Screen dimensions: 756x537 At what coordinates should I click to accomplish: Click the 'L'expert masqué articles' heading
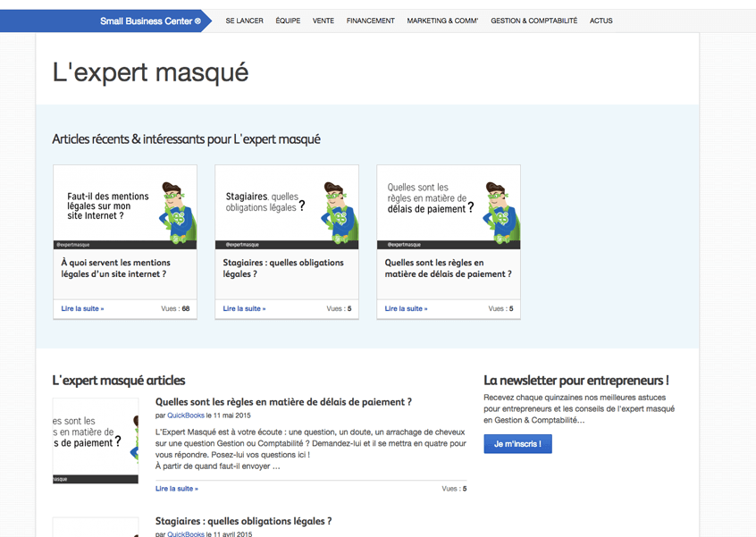tap(119, 381)
